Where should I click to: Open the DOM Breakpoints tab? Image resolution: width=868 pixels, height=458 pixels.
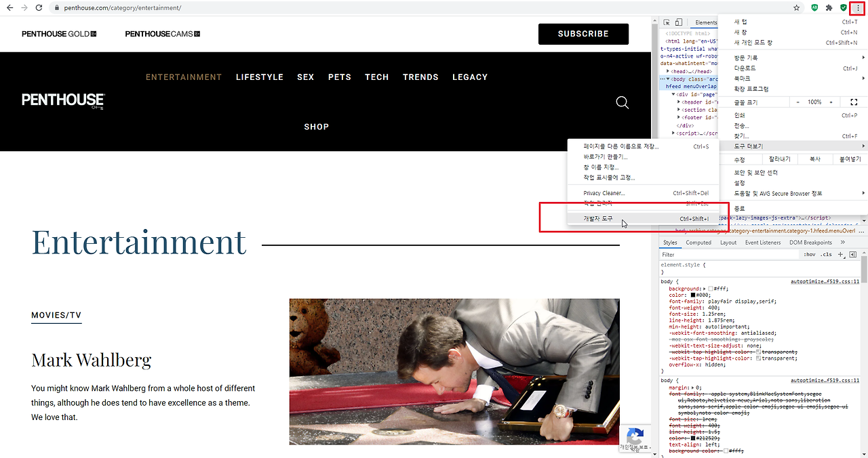(x=810, y=242)
